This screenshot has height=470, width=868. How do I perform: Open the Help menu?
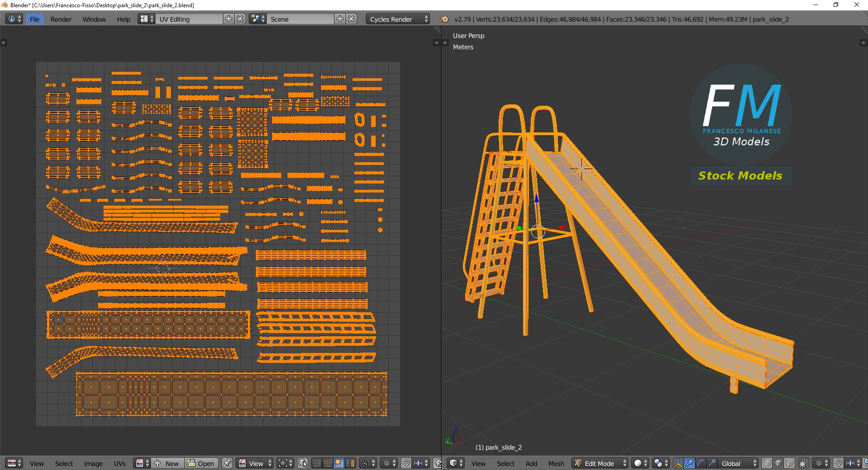pyautogui.click(x=123, y=19)
